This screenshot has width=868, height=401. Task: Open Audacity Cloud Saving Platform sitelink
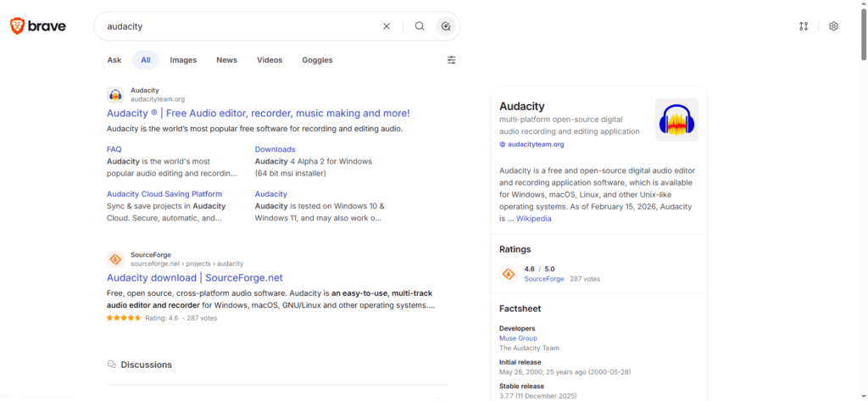point(164,194)
